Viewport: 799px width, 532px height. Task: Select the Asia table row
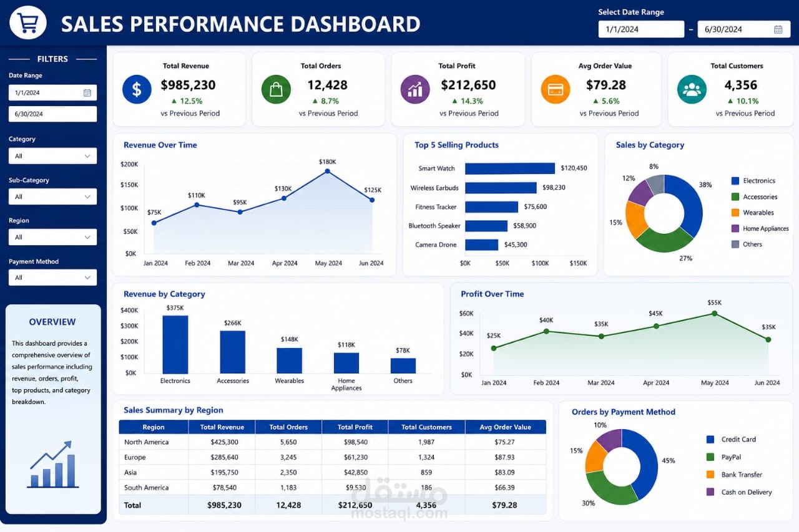click(x=333, y=472)
